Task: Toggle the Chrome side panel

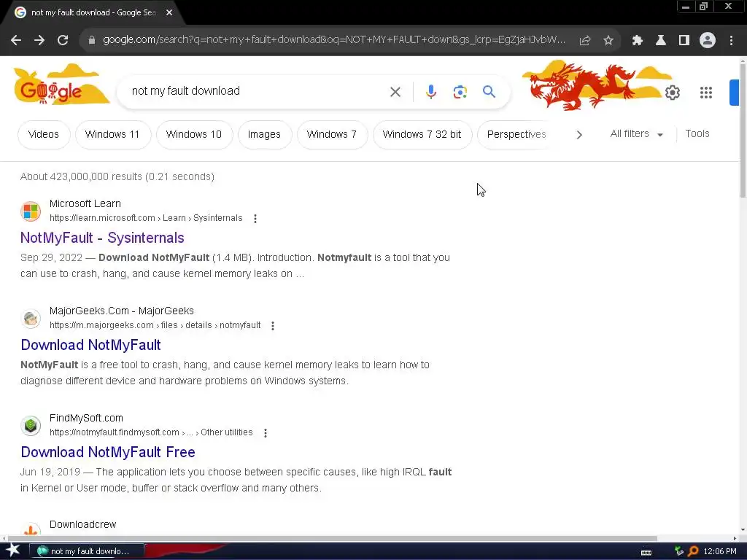Action: (684, 41)
